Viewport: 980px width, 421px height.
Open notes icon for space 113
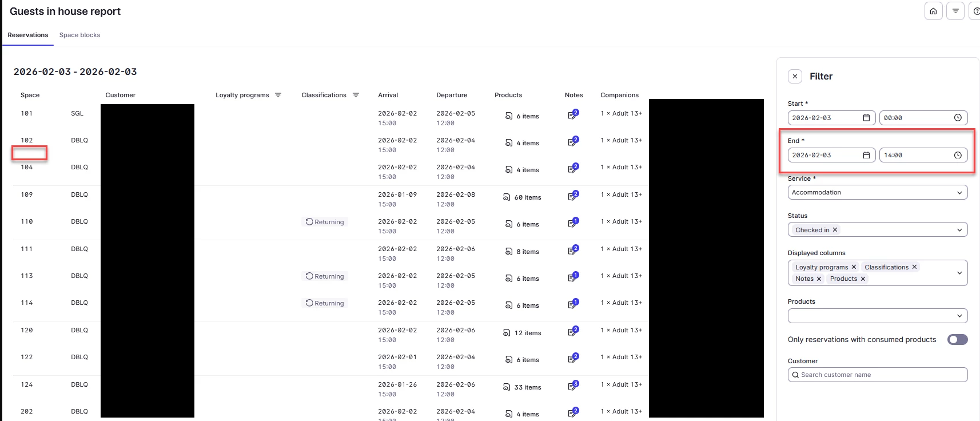573,277
